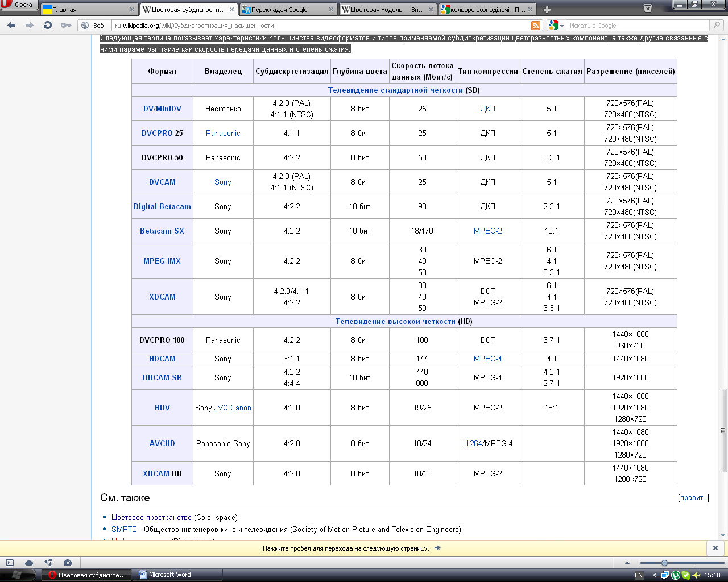Open the HDV link
Viewport: 728px width, 582px height.
point(162,408)
